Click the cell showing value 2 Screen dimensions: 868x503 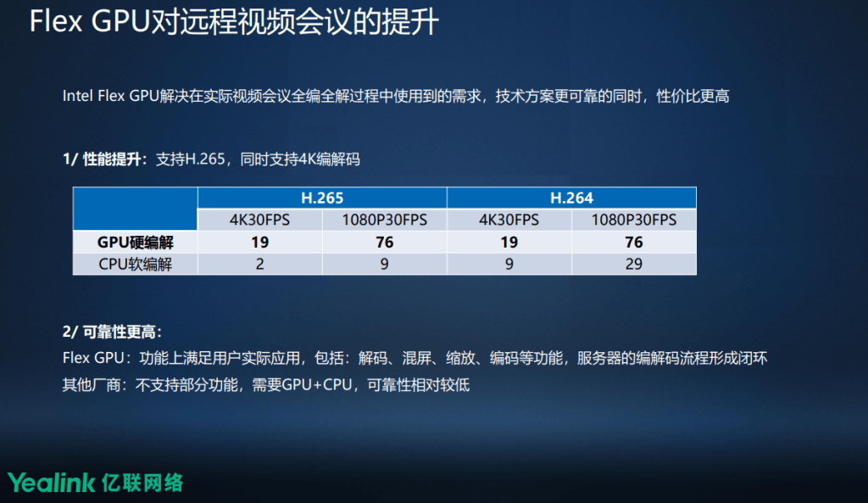tap(259, 264)
